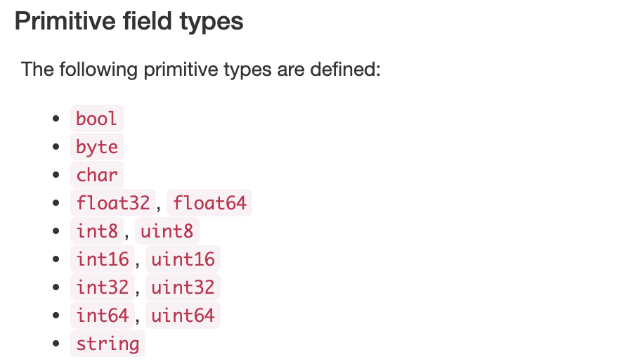This screenshot has height=364, width=617.
Task: Click the bool code label
Action: pyautogui.click(x=97, y=119)
